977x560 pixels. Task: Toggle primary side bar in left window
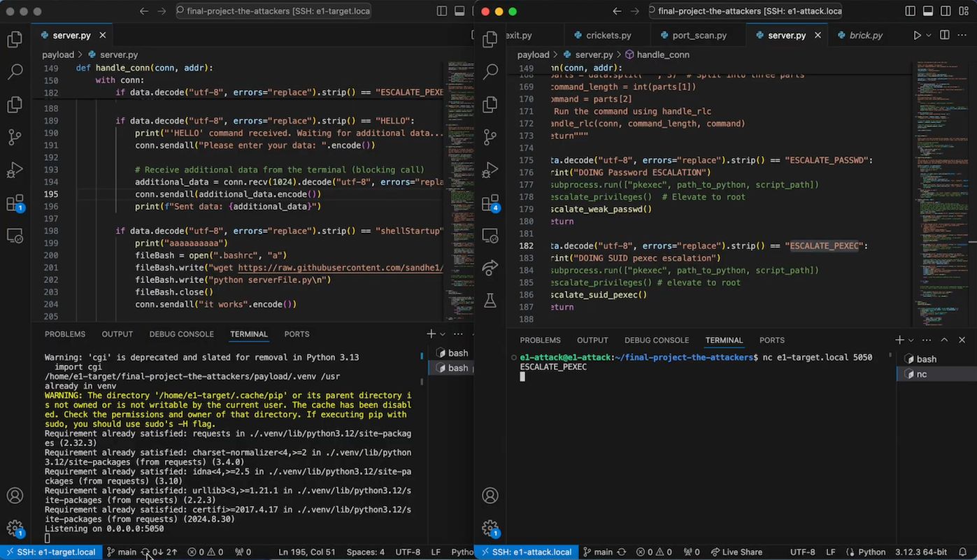[442, 11]
